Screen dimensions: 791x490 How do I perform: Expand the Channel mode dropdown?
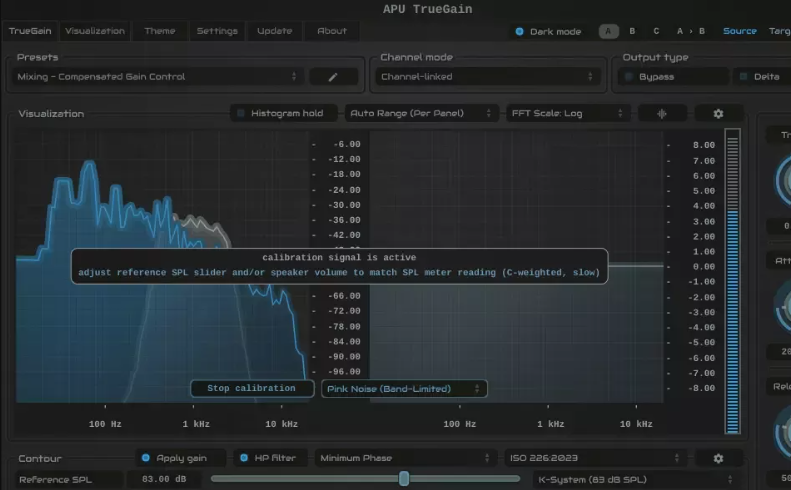tap(490, 76)
